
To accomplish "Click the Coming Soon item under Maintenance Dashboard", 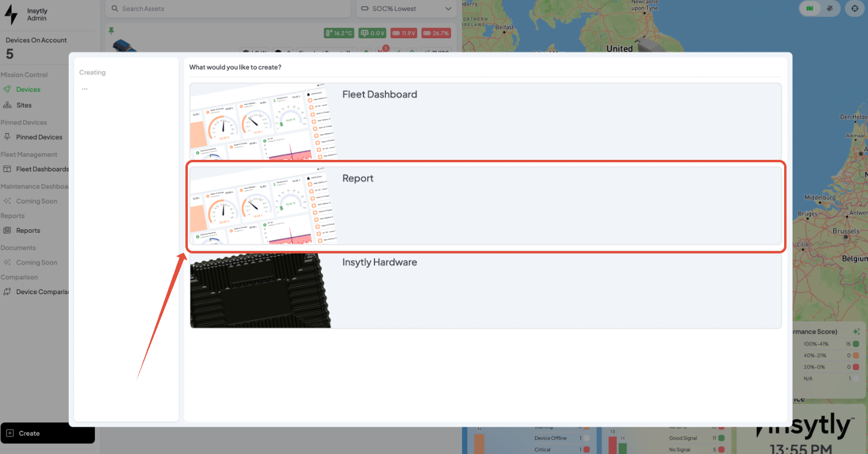I will (x=36, y=201).
